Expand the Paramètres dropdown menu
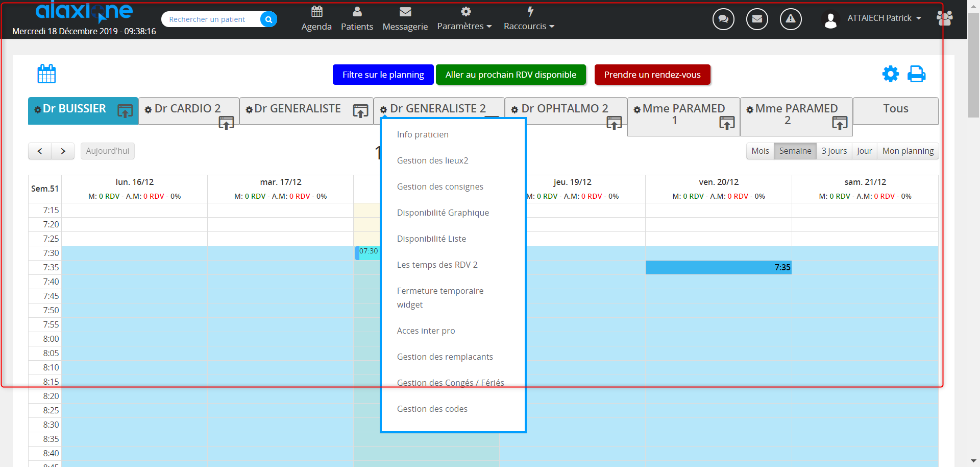980x467 pixels. 464,26
